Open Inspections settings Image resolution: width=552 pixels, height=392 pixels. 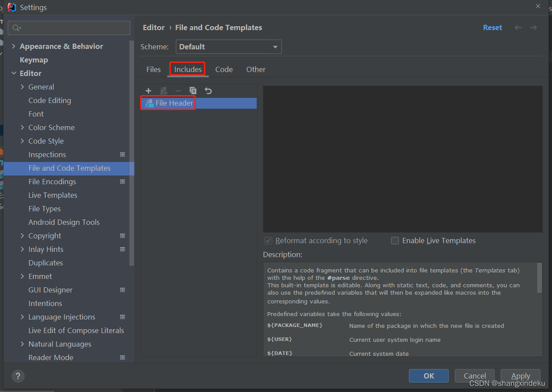(x=47, y=155)
